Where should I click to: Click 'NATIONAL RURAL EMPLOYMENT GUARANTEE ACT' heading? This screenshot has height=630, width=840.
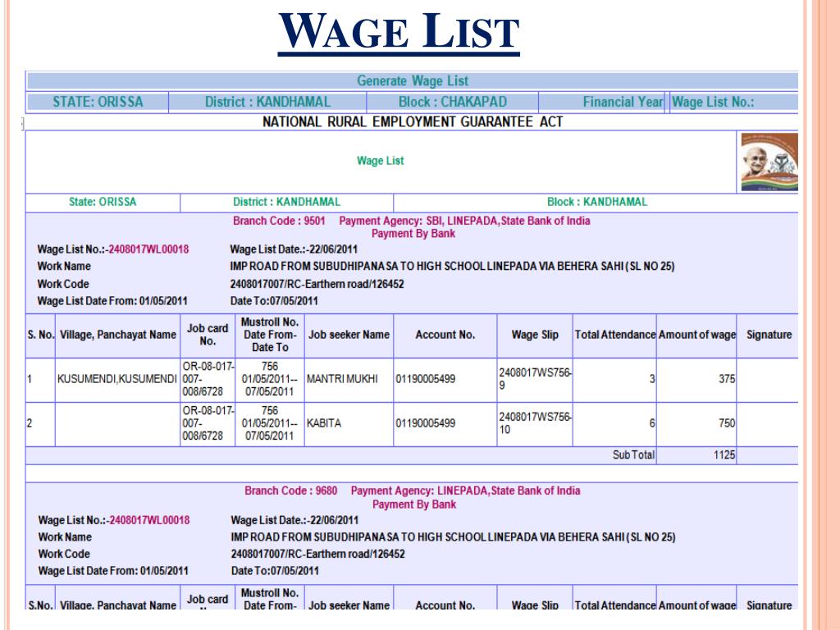pyautogui.click(x=413, y=122)
